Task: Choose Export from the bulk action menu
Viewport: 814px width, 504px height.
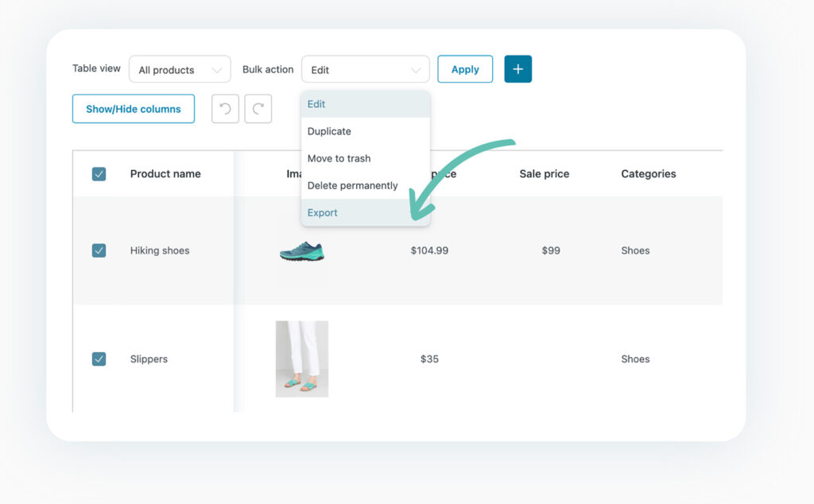Action: point(322,212)
